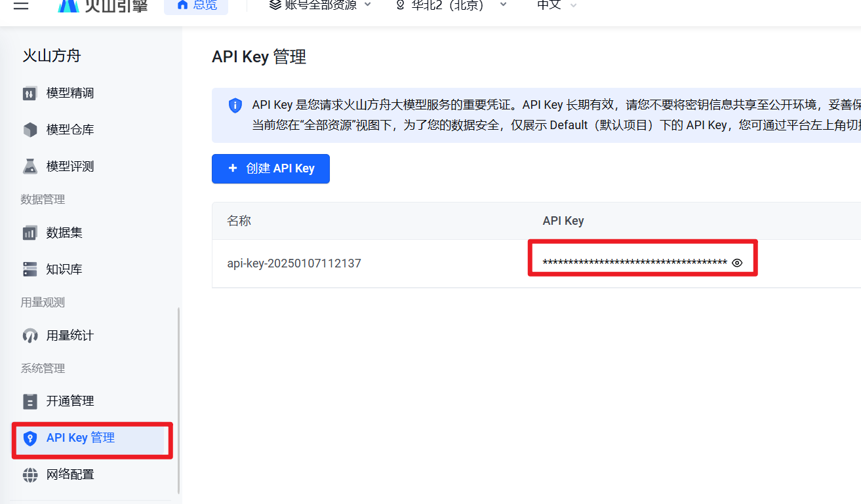This screenshot has width=861, height=504.
Task: Click the 模型精调 sidebar icon
Action: tap(30, 93)
